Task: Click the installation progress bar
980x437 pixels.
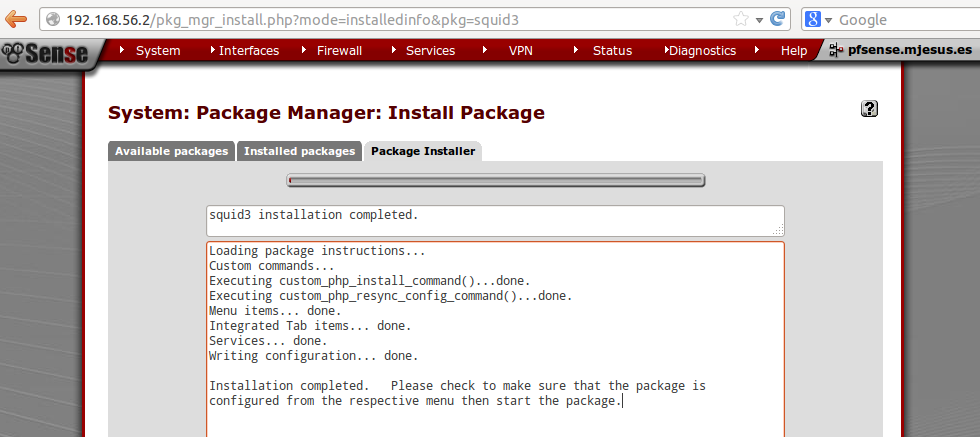Action: click(496, 181)
